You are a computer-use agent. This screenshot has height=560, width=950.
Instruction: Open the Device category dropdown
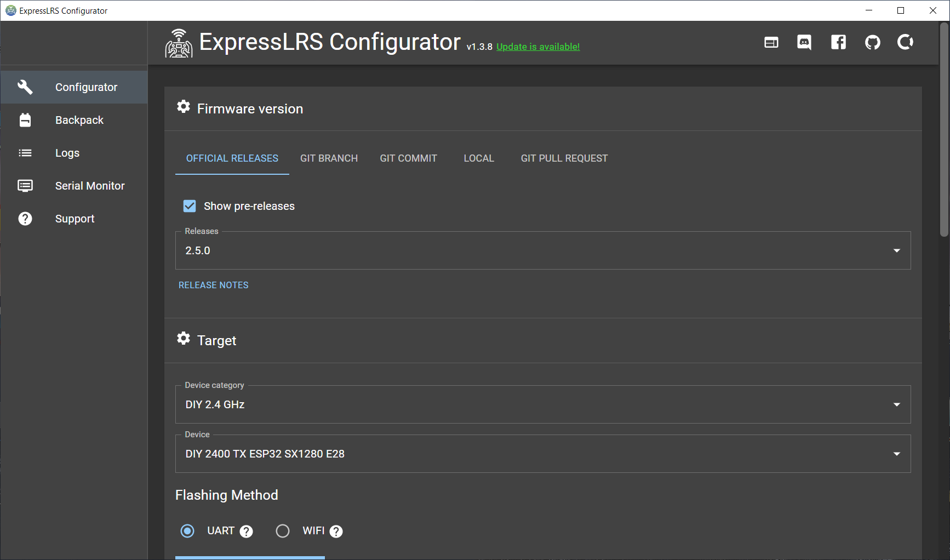tap(543, 404)
